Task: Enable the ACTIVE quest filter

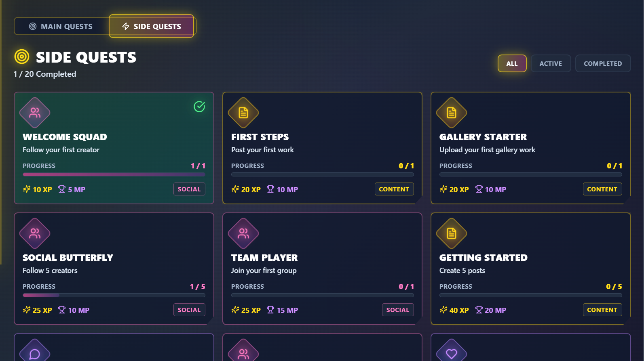Action: (x=551, y=63)
